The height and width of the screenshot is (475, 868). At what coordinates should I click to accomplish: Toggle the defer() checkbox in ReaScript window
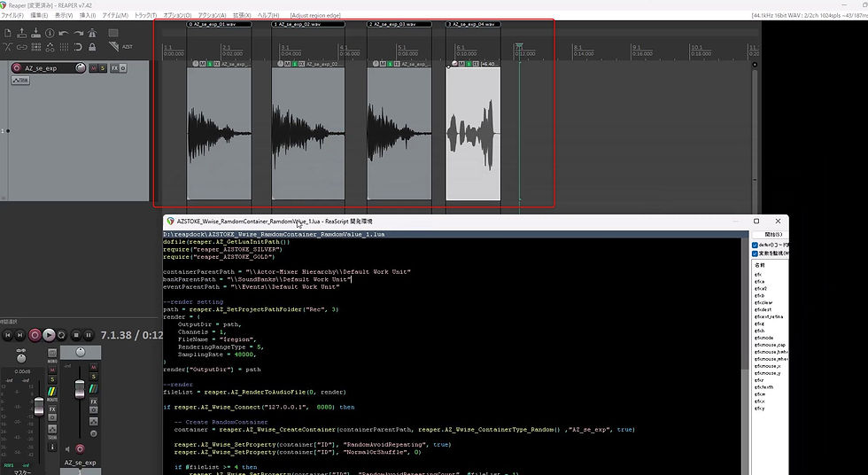[x=755, y=245]
